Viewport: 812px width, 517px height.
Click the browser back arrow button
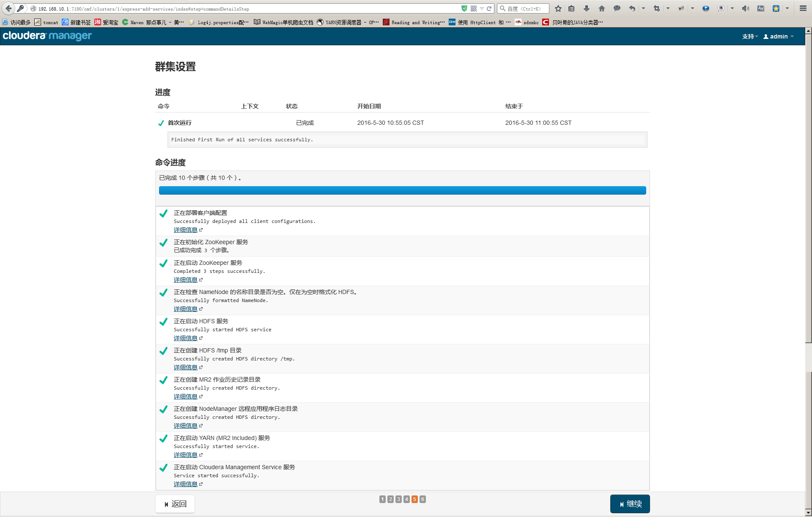point(8,8)
